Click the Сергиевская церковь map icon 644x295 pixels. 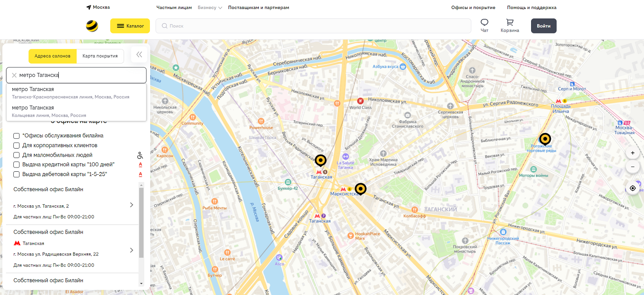(x=450, y=106)
